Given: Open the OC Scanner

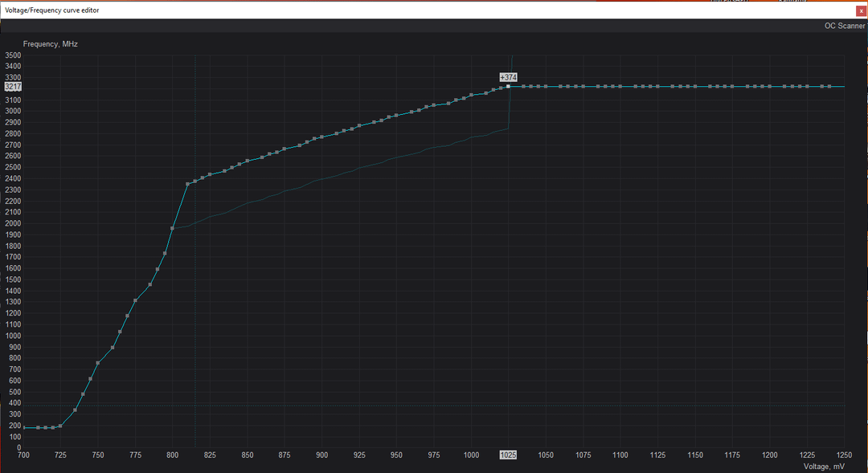Looking at the screenshot, I should [844, 26].
